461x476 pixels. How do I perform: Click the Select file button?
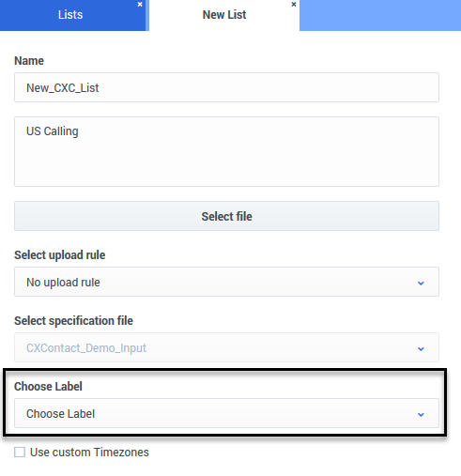coord(226,216)
